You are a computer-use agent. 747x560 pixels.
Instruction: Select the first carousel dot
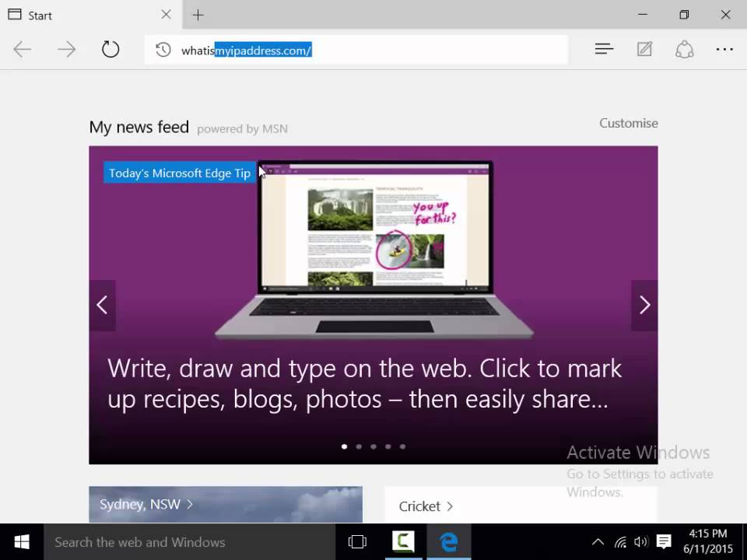click(344, 446)
